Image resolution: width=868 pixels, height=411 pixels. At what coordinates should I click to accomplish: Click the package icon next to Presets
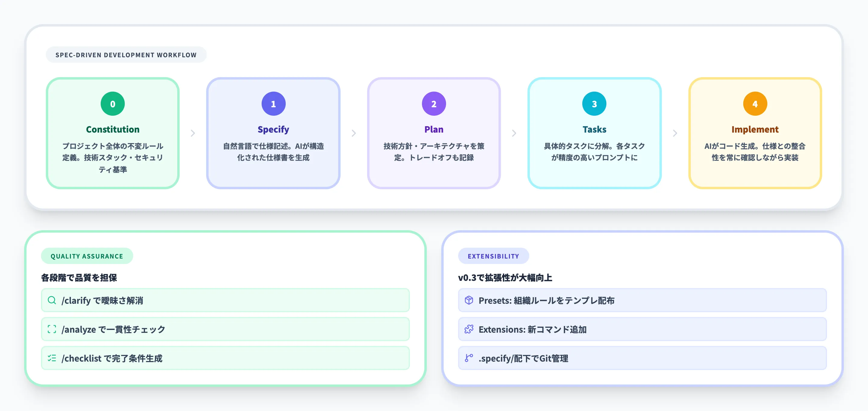(469, 300)
